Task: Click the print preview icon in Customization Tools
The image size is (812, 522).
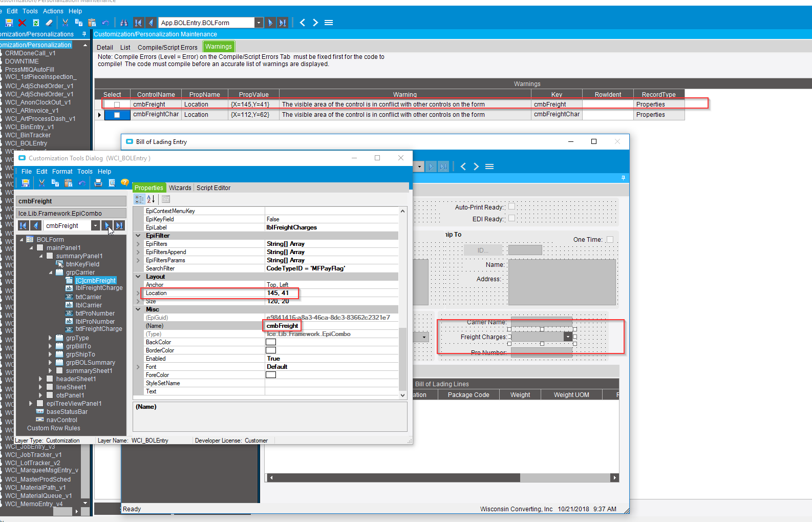Action: 112,183
